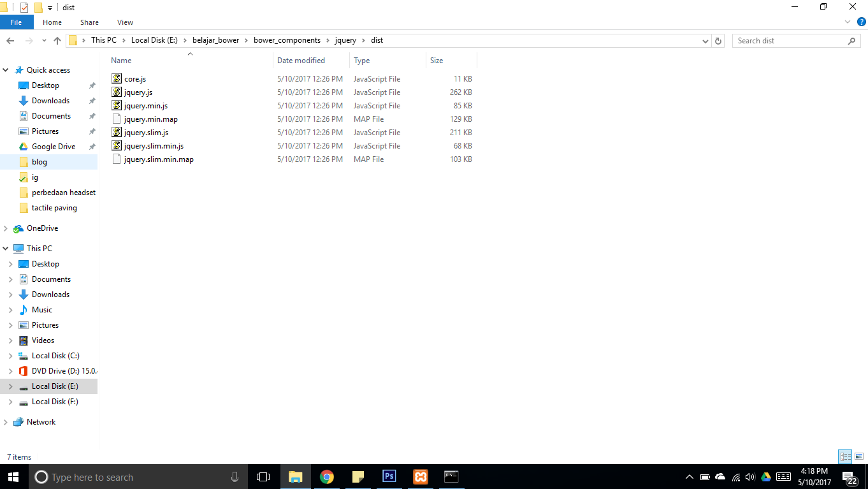The width and height of the screenshot is (868, 489).
Task: Open XAMPP from the taskbar
Action: (x=421, y=477)
